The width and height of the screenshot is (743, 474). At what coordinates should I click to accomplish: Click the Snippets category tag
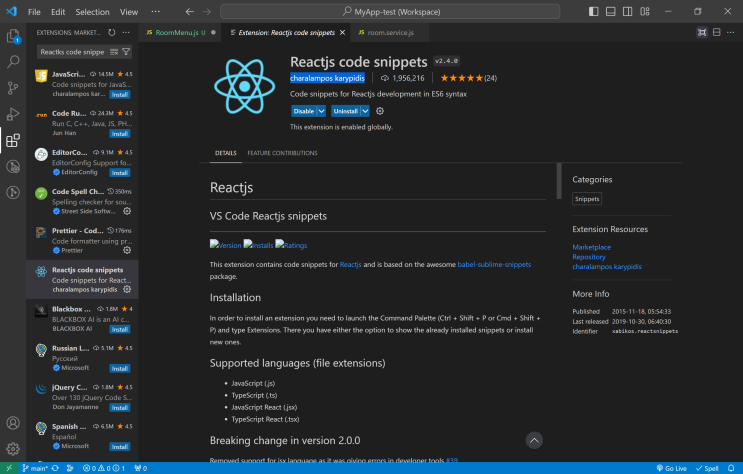tap(587, 199)
